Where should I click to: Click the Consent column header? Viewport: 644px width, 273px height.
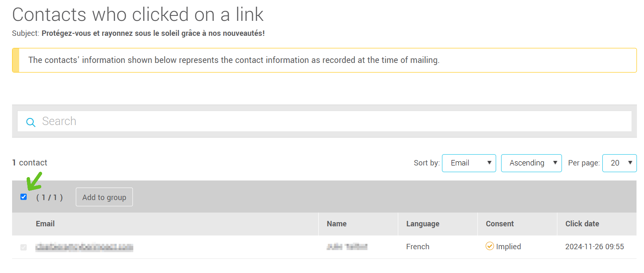499,224
